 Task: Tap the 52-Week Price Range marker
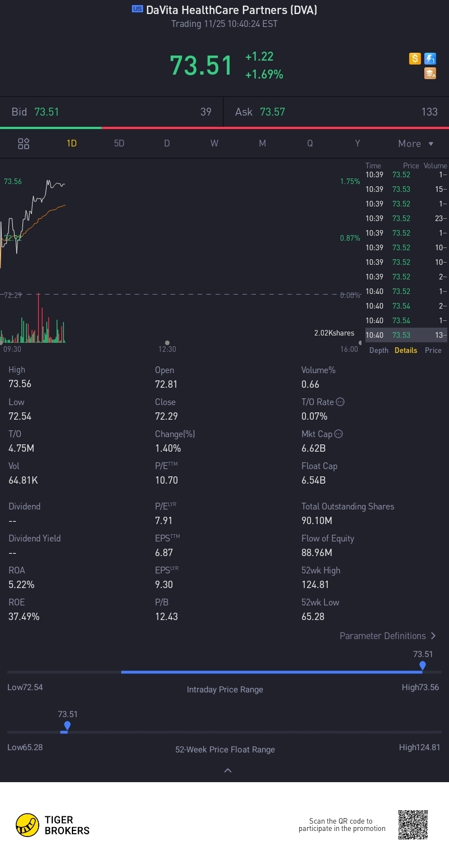(67, 726)
